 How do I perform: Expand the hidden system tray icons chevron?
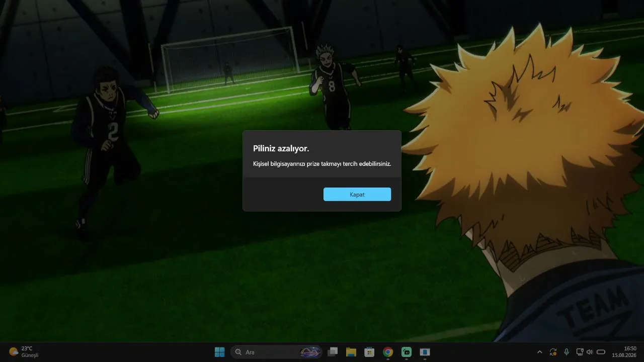[x=540, y=352]
